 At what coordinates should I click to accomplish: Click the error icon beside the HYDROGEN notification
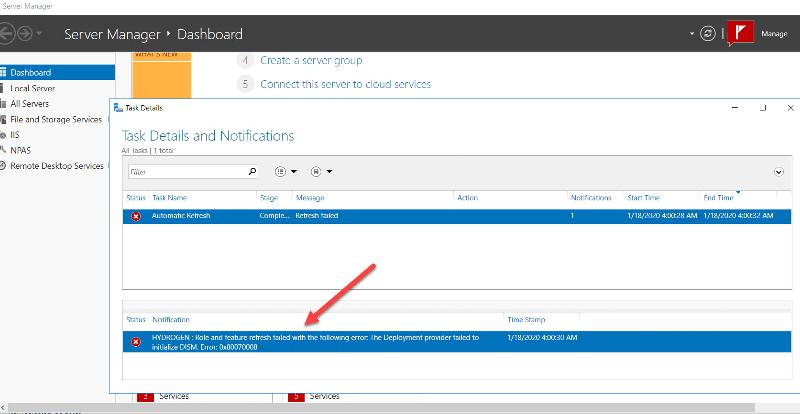click(136, 342)
